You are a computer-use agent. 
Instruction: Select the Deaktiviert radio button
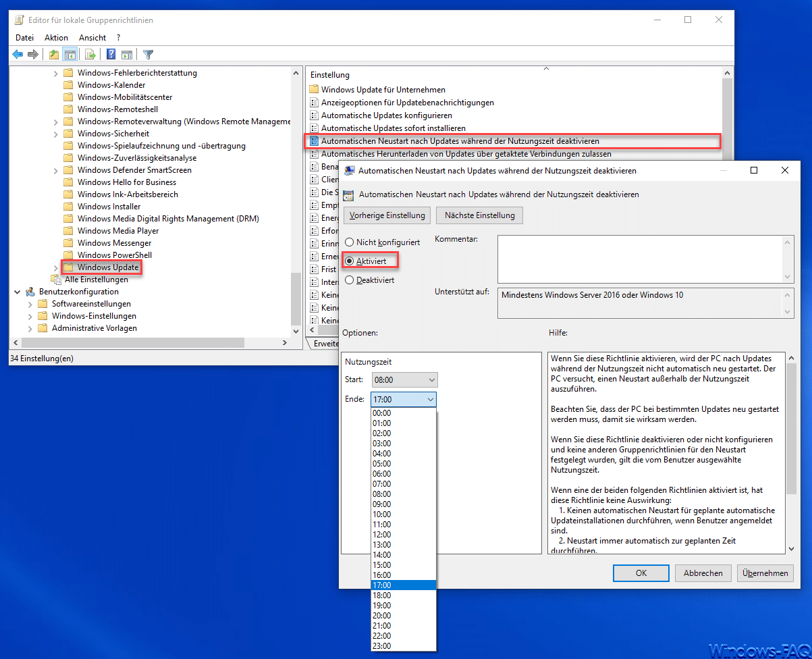(x=349, y=280)
